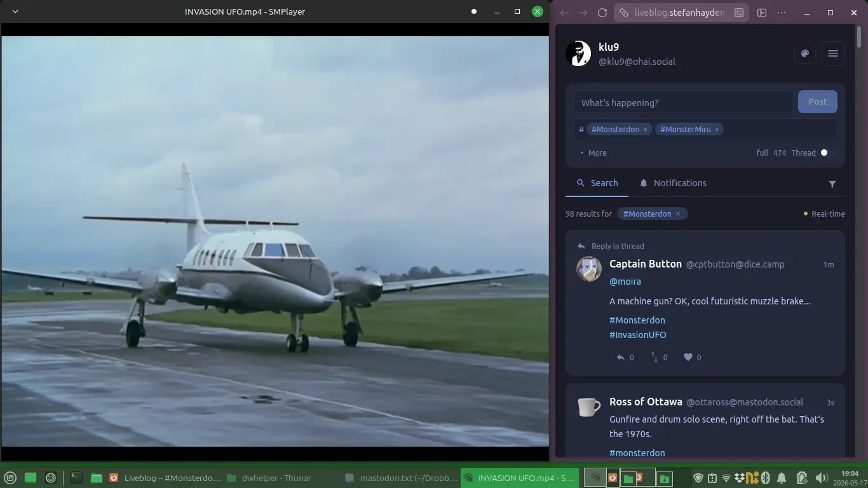Open #Monsterdon hashtag in Captain Button's post
The width and height of the screenshot is (868, 488).
coord(637,320)
